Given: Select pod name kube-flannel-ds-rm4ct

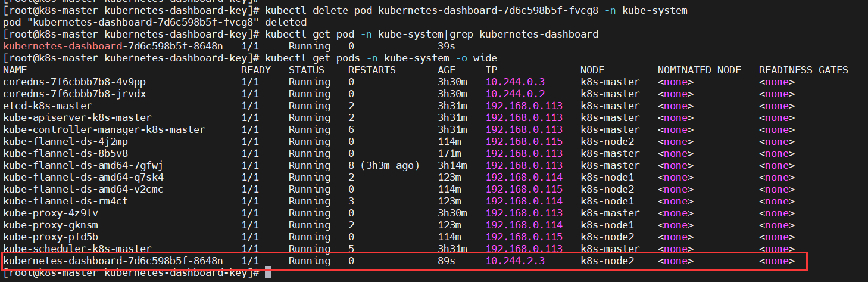Looking at the screenshot, I should coord(65,201).
